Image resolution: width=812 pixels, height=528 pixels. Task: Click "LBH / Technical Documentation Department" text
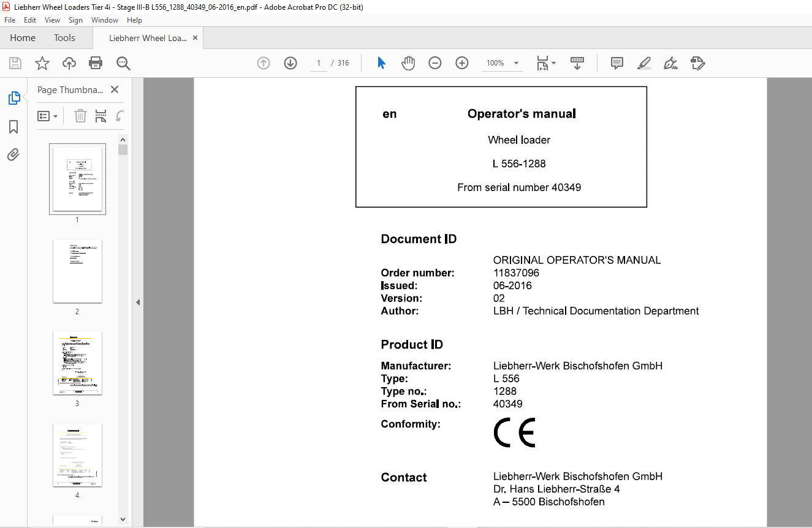click(x=596, y=311)
